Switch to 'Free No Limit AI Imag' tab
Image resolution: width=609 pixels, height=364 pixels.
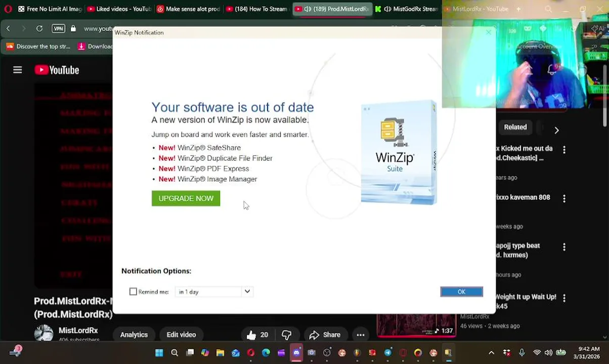pos(50,9)
